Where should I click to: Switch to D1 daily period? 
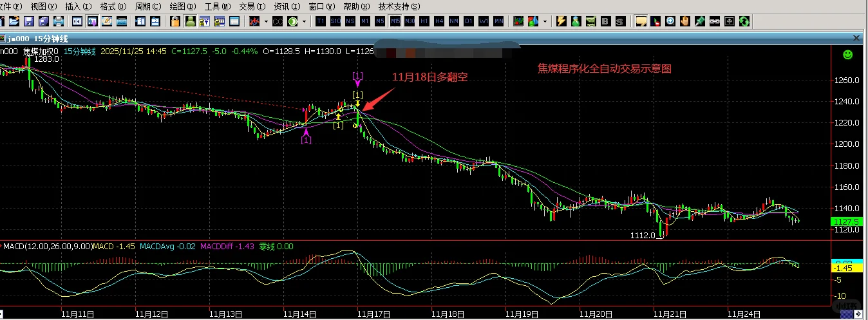click(469, 21)
